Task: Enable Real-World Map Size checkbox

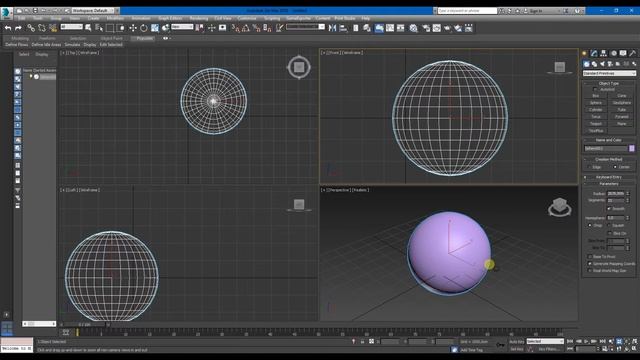Action: click(x=590, y=271)
